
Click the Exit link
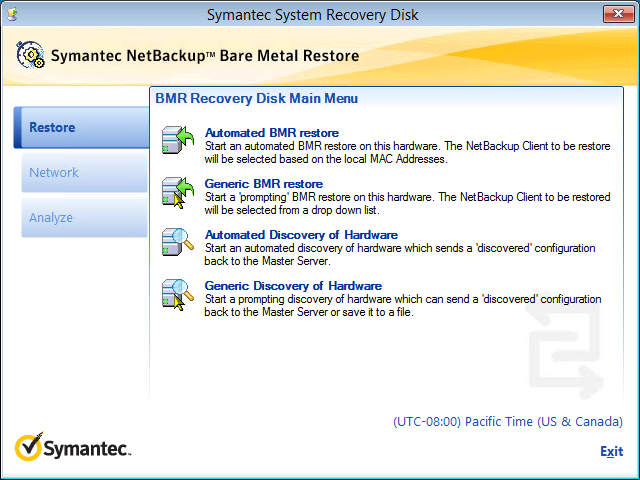click(611, 451)
